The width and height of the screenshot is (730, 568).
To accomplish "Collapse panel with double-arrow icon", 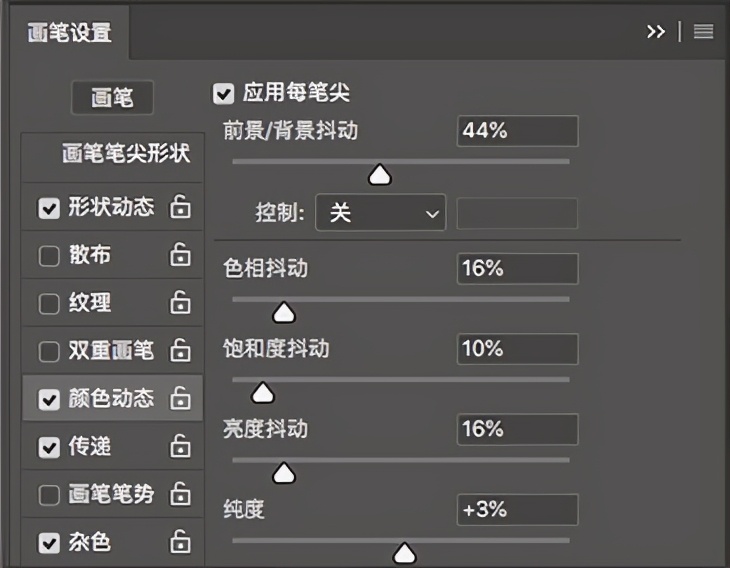I will [655, 32].
